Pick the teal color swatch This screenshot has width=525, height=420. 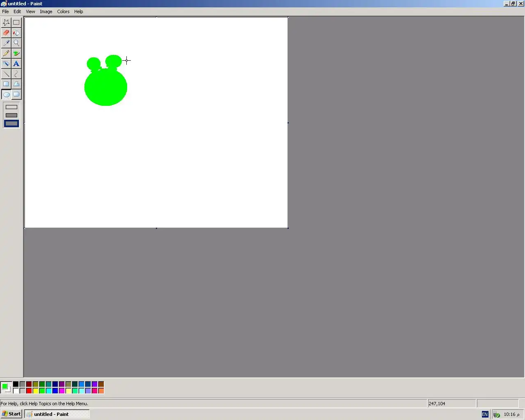click(x=48, y=384)
